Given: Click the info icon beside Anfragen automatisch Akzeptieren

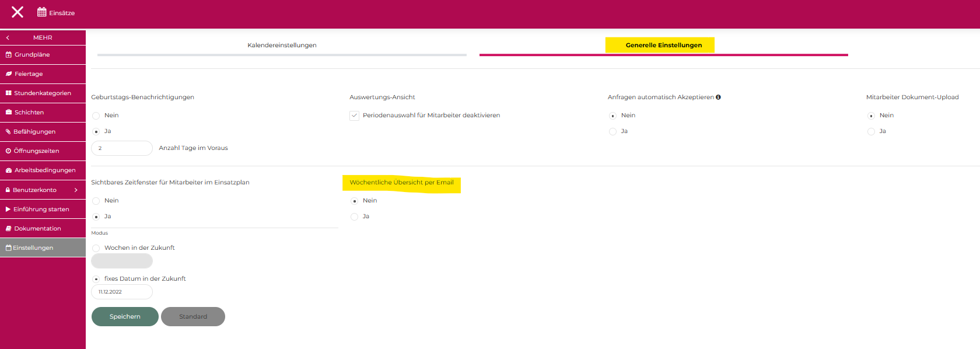Looking at the screenshot, I should coord(718,97).
